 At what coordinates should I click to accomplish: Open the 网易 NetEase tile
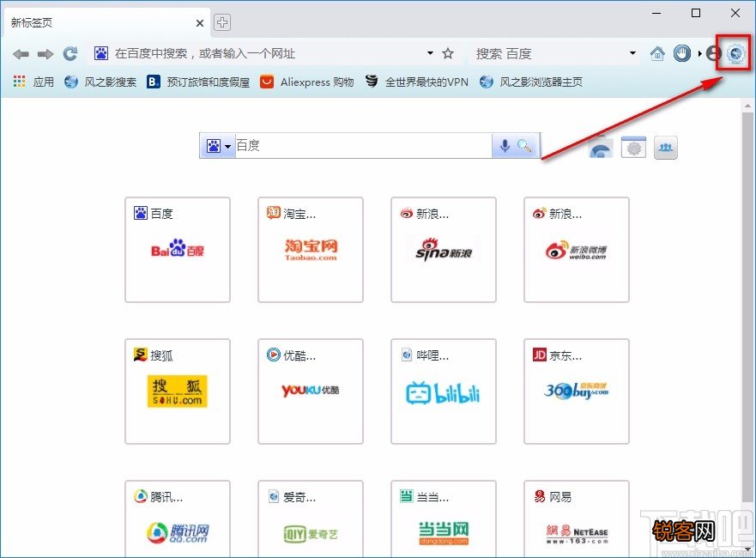tap(577, 519)
